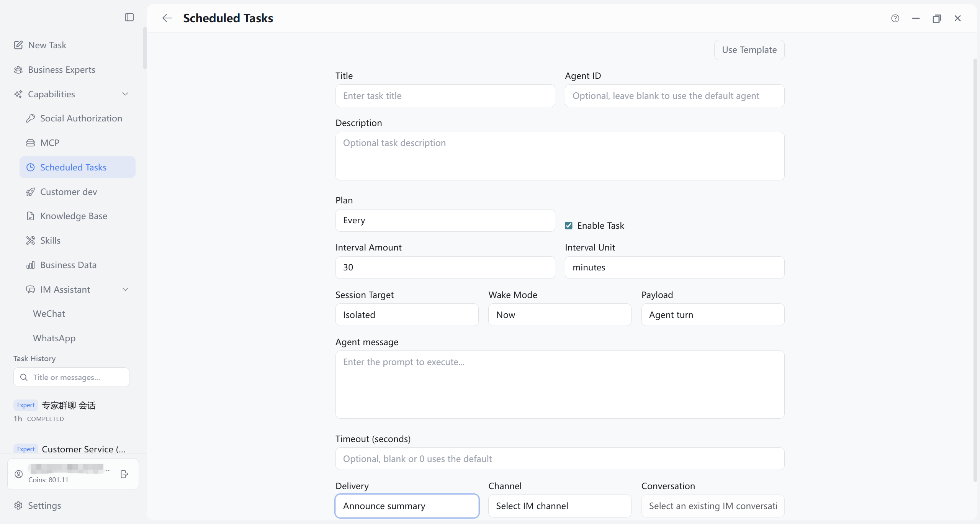980x524 pixels.
Task: Click the Social Authorization key icon
Action: pyautogui.click(x=31, y=118)
